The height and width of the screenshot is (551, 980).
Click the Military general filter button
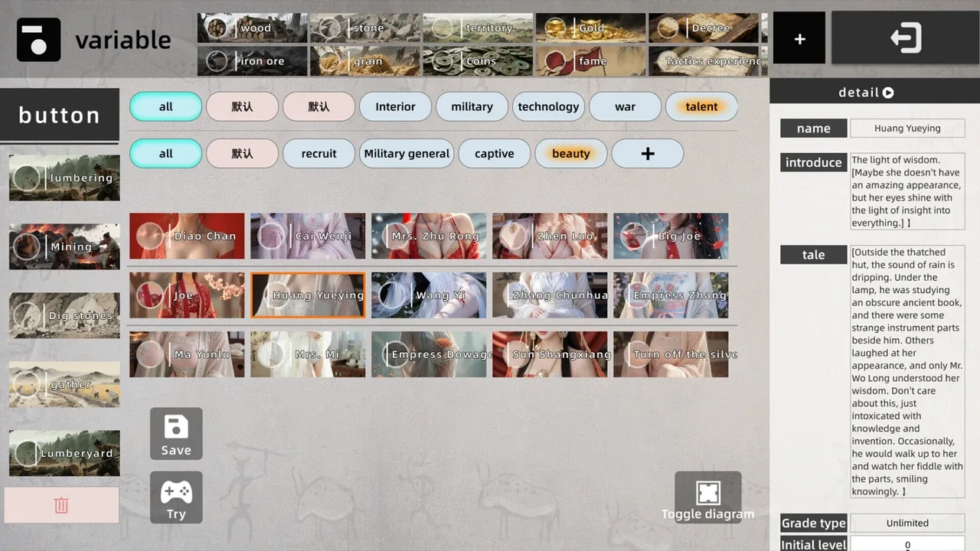[407, 154]
